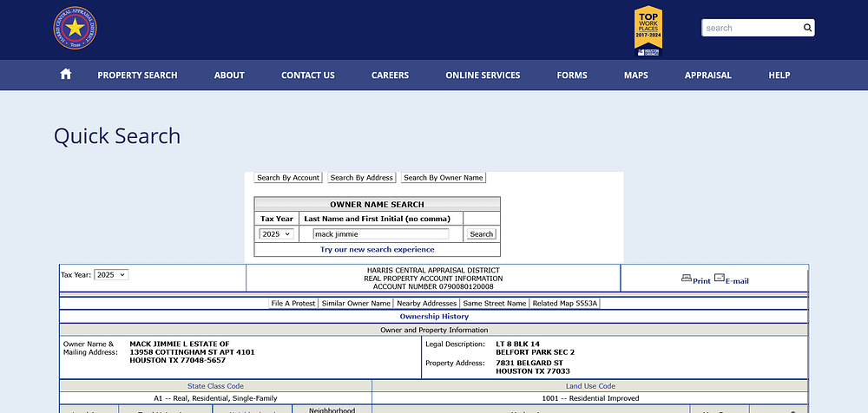Open the ABOUT menu
This screenshot has width=868, height=413.
229,75
